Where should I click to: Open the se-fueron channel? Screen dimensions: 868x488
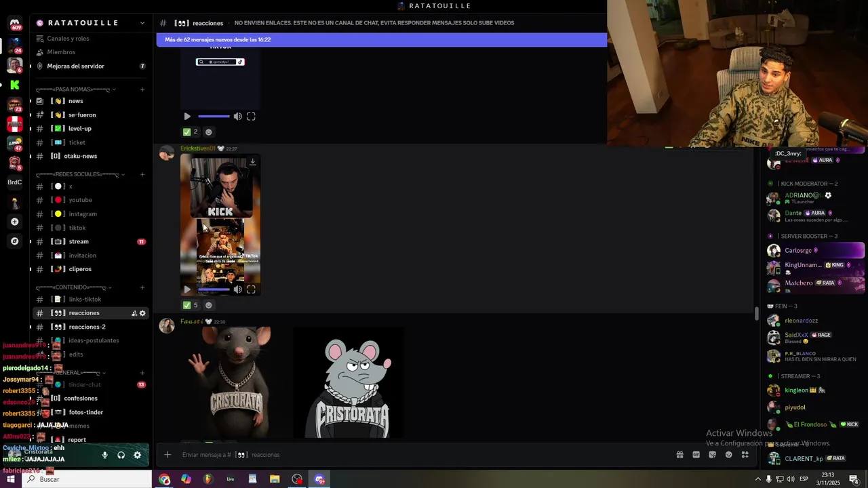(91, 115)
